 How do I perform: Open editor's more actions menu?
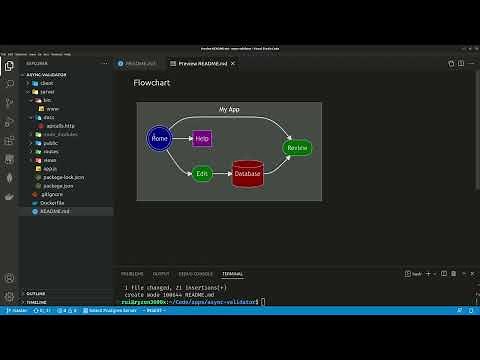[x=471, y=63]
